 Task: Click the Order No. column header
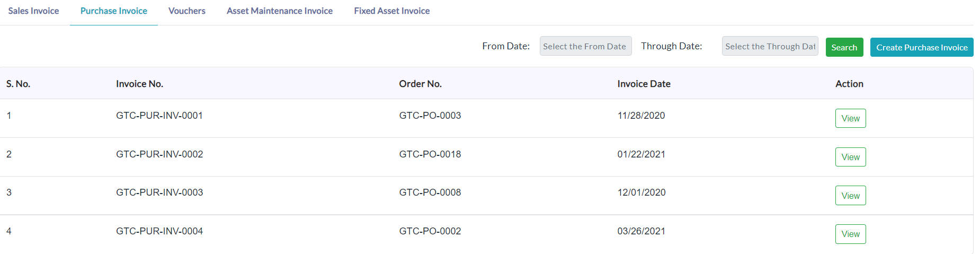coord(421,84)
